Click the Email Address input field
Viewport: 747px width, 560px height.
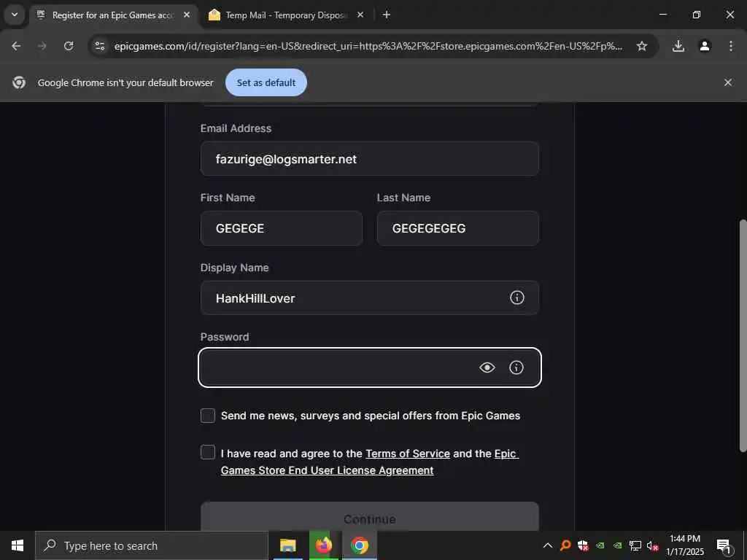point(370,158)
